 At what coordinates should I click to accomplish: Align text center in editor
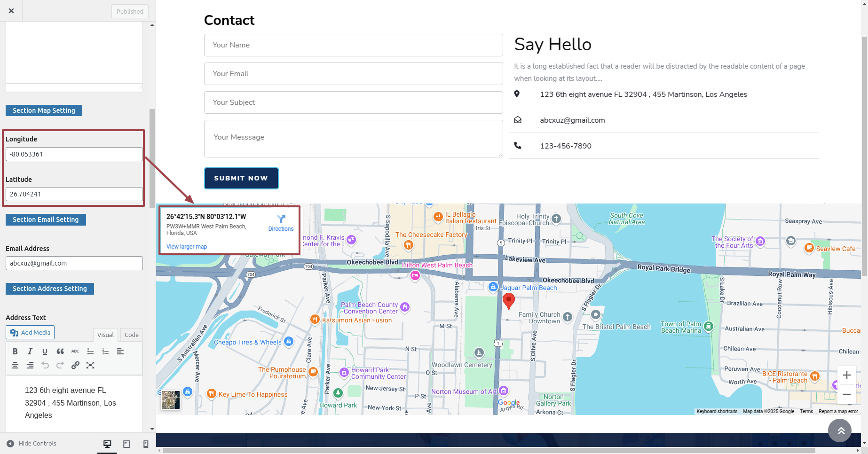pos(15,365)
